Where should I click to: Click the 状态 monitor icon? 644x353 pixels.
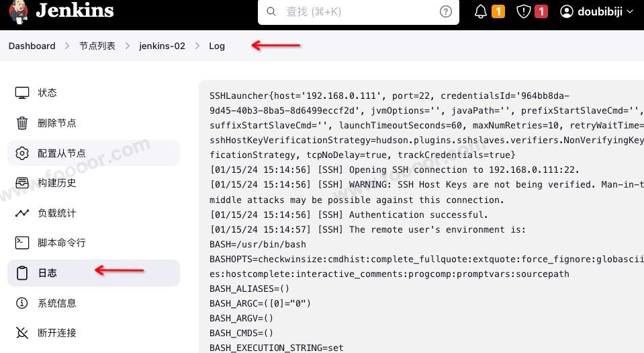point(22,93)
